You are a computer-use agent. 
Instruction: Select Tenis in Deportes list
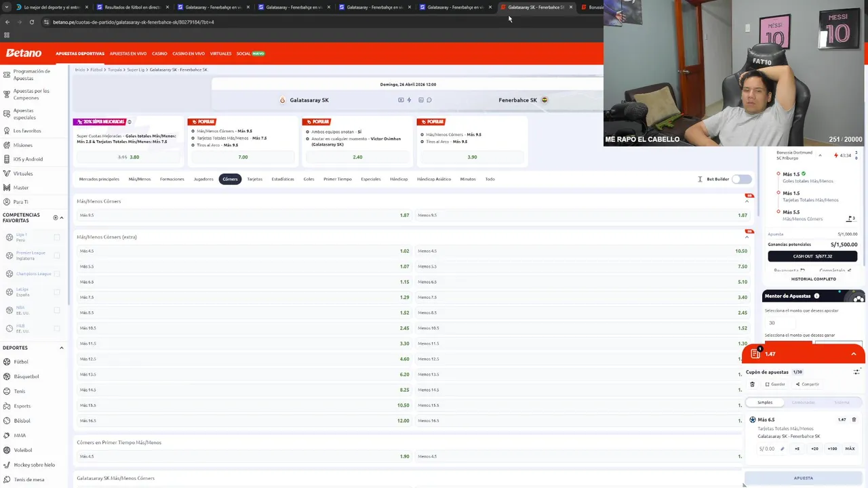pos(20,391)
